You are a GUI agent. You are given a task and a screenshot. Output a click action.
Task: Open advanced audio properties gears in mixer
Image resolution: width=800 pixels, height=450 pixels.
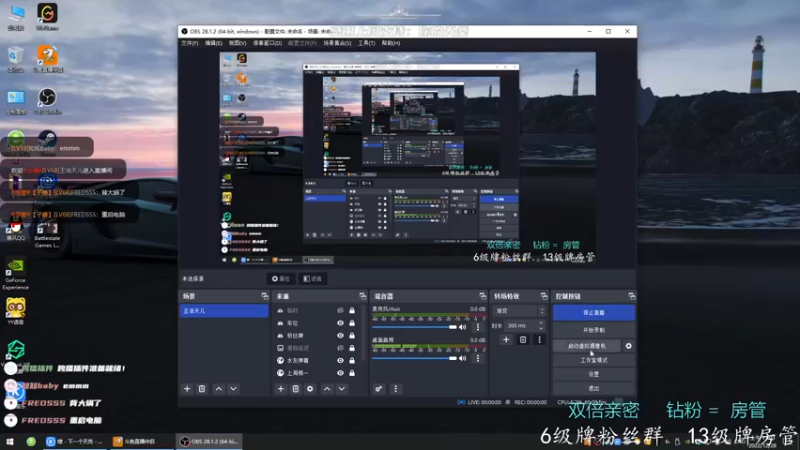click(379, 389)
